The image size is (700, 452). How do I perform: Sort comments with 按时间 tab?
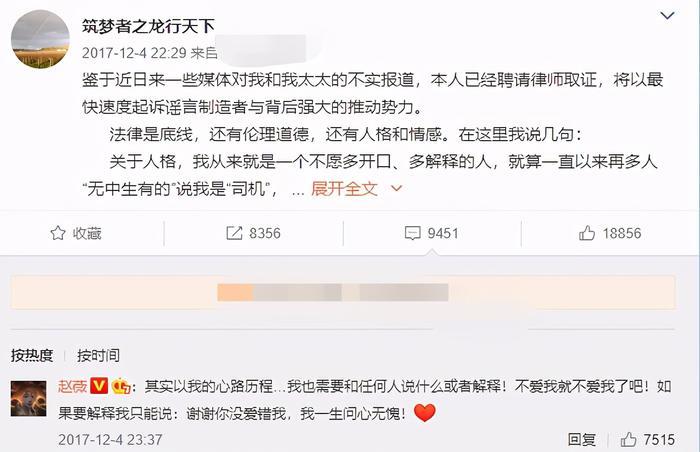click(98, 356)
